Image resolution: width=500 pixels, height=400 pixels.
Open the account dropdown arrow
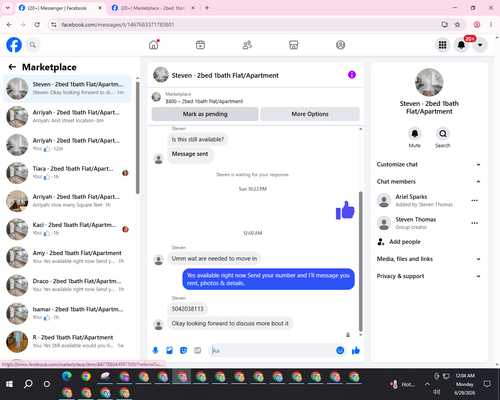(x=480, y=45)
